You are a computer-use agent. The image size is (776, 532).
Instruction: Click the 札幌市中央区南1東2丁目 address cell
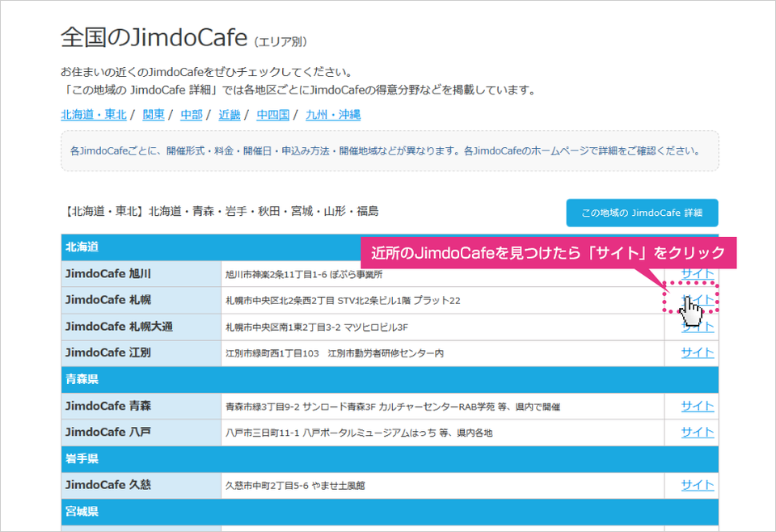click(x=442, y=327)
